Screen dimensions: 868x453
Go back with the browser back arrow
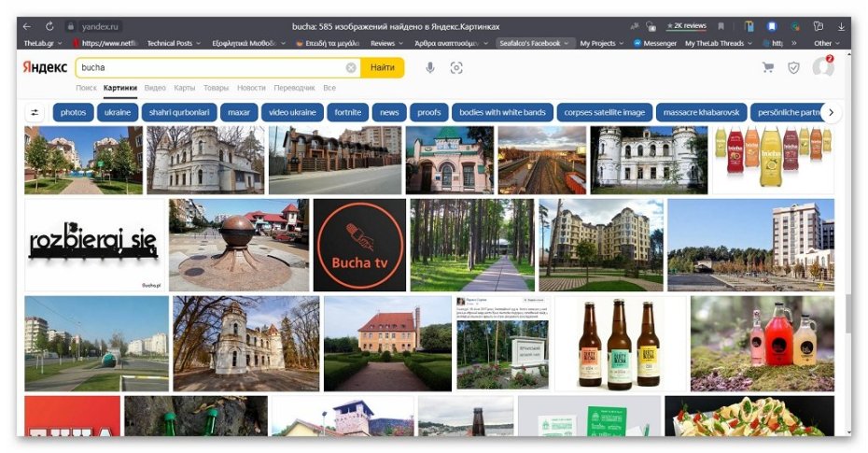(x=26, y=26)
